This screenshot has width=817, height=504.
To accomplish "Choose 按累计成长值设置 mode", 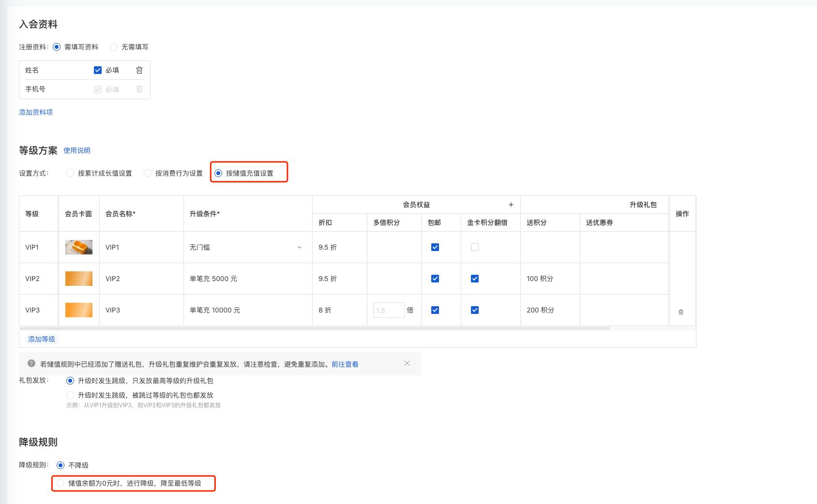I will tap(99, 173).
